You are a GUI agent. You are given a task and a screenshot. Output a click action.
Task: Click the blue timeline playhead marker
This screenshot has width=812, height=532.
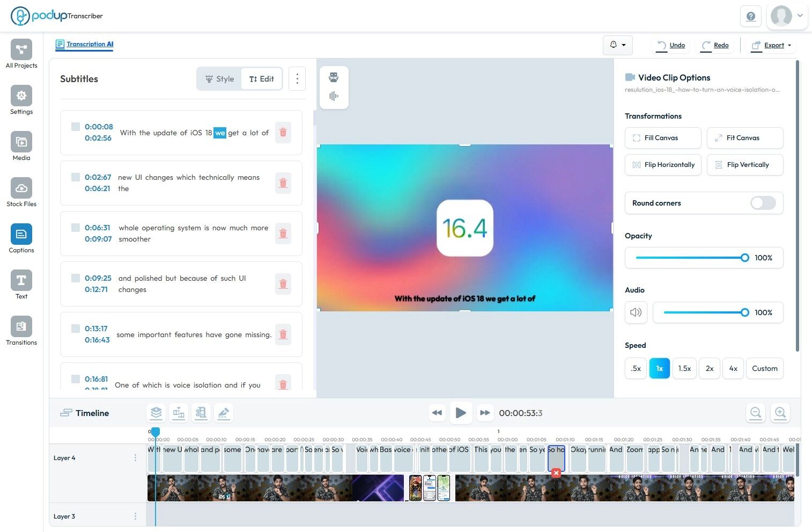click(156, 432)
